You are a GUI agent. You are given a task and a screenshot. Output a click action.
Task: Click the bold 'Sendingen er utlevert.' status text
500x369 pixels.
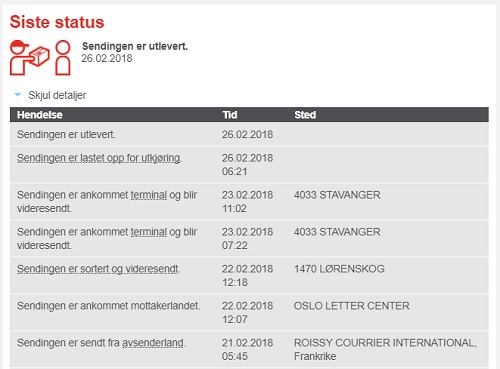[x=135, y=46]
